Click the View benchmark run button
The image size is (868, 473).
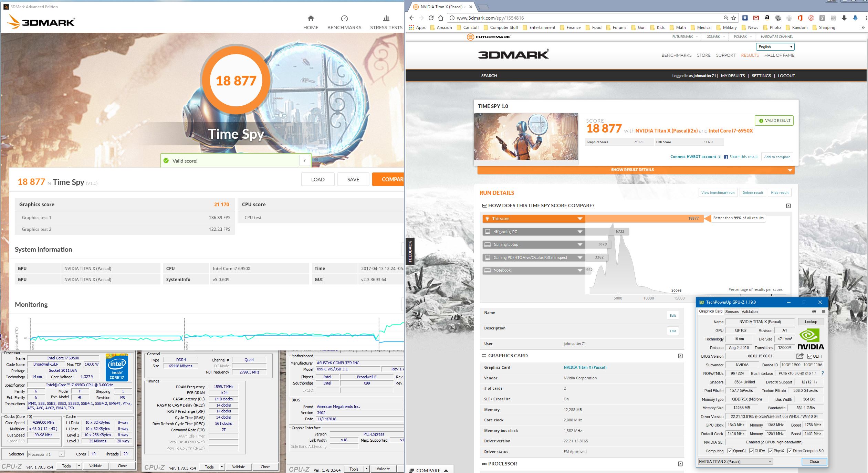point(718,193)
